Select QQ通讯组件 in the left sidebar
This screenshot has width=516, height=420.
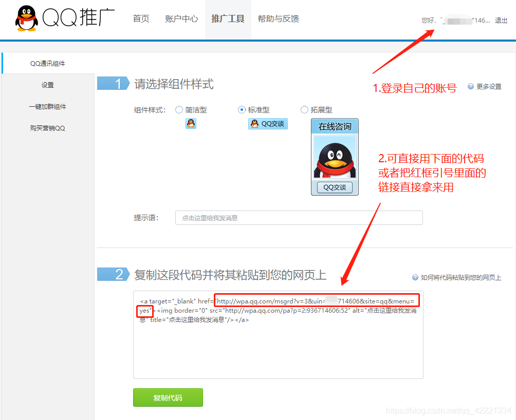(x=48, y=64)
